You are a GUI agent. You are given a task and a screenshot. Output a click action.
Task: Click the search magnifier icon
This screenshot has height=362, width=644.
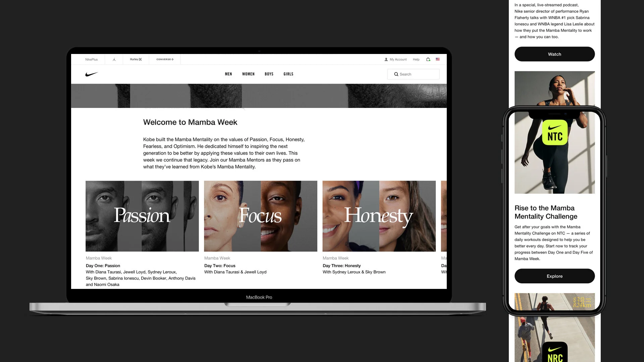(x=396, y=74)
